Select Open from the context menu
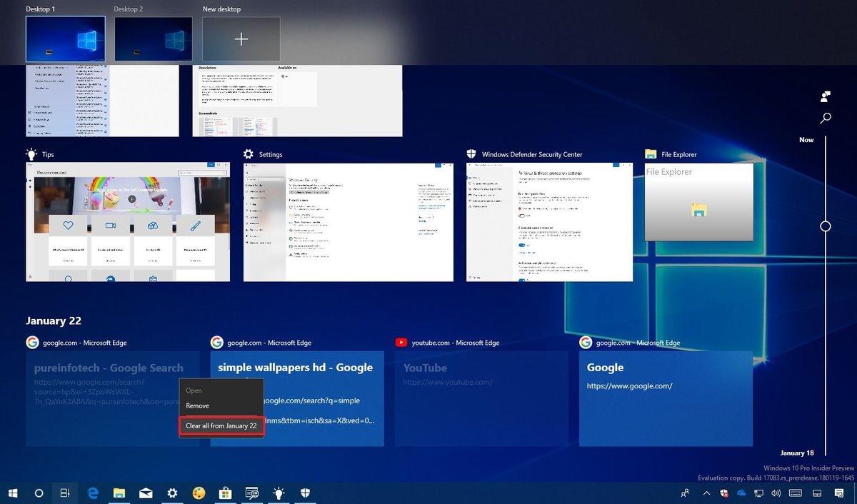Image resolution: width=857 pixels, height=504 pixels. [x=194, y=390]
